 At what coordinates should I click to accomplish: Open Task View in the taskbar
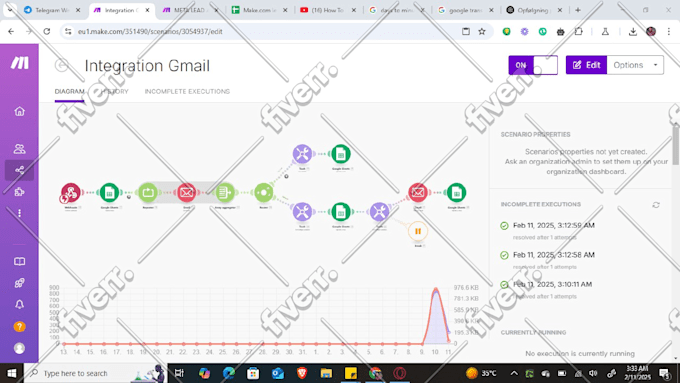[x=179, y=373]
